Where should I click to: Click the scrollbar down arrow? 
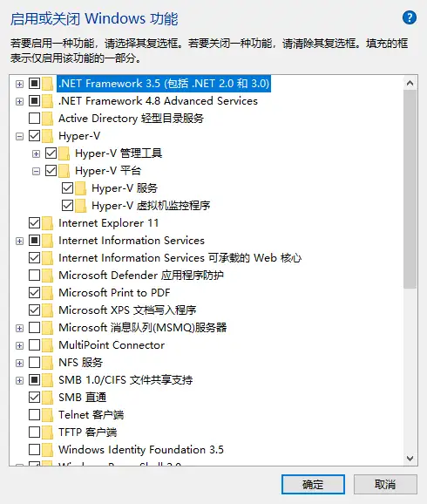click(x=410, y=458)
